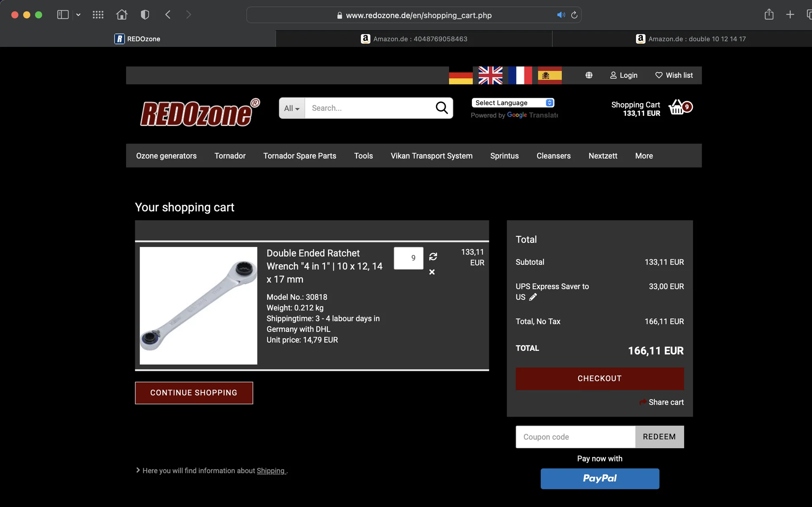Click the Share cart link
This screenshot has height=507, width=812.
pos(661,402)
